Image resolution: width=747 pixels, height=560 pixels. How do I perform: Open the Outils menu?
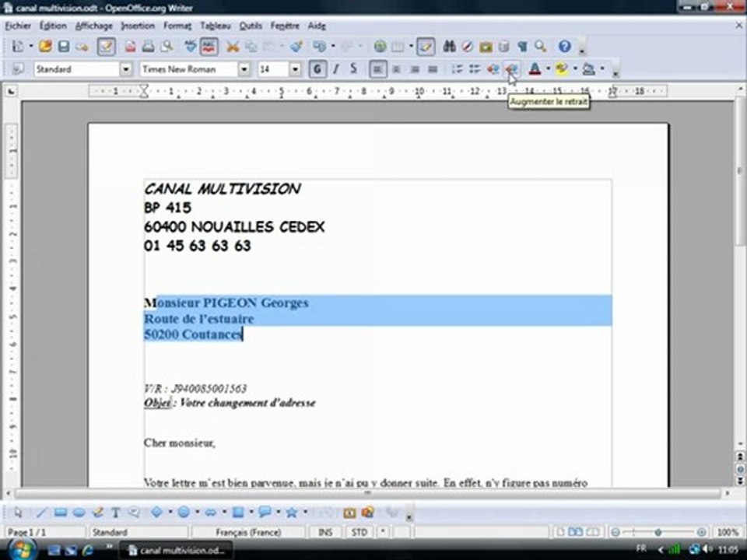[x=251, y=26]
